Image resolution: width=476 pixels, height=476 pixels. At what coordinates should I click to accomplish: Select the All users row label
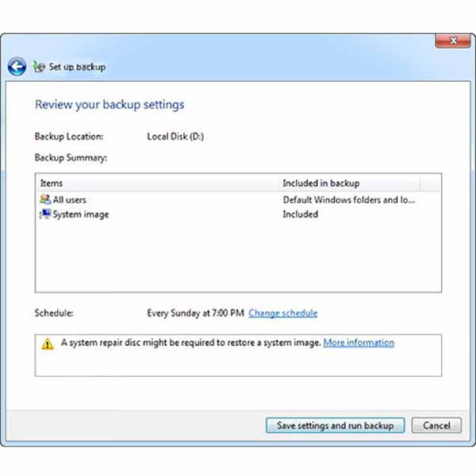click(x=70, y=200)
